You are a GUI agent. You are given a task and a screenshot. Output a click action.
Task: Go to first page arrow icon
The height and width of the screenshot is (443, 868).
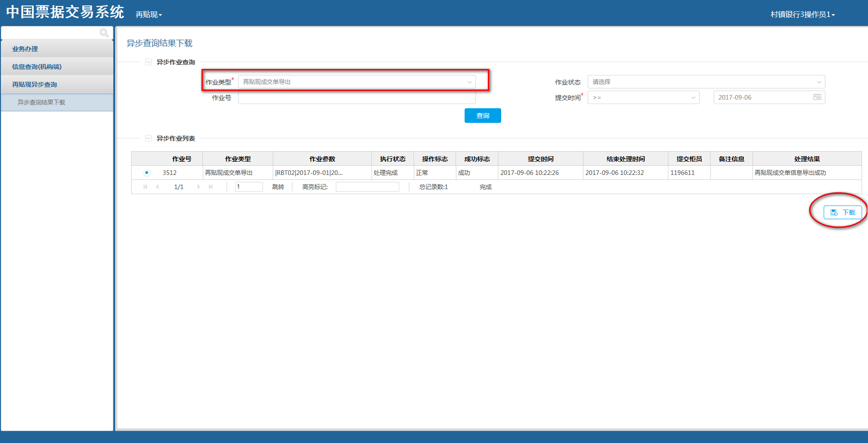coord(145,187)
